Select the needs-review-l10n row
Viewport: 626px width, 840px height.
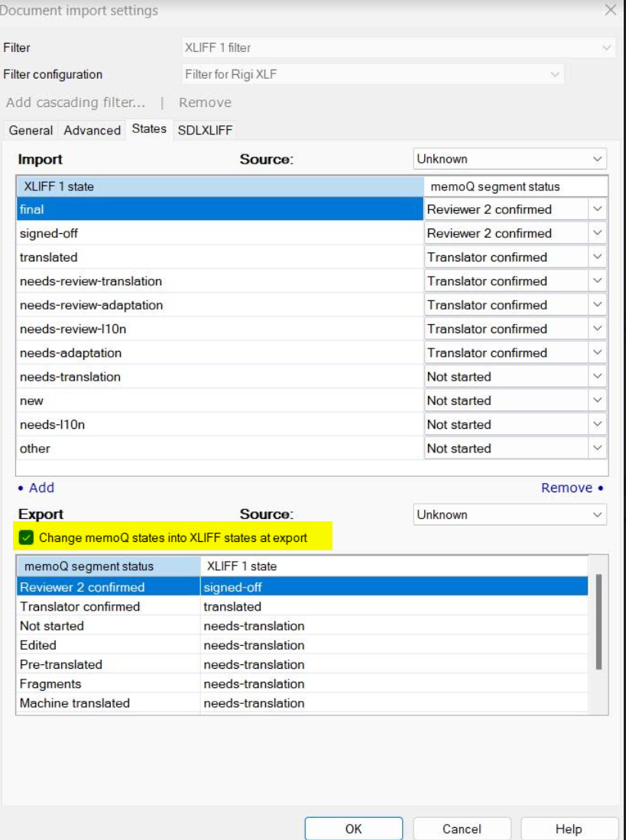[x=220, y=329]
